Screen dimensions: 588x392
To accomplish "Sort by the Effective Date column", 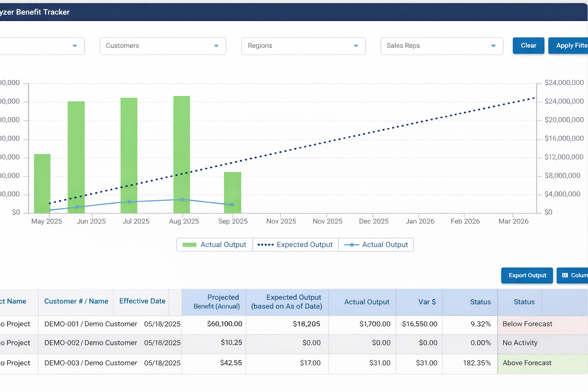I will click(x=142, y=301).
